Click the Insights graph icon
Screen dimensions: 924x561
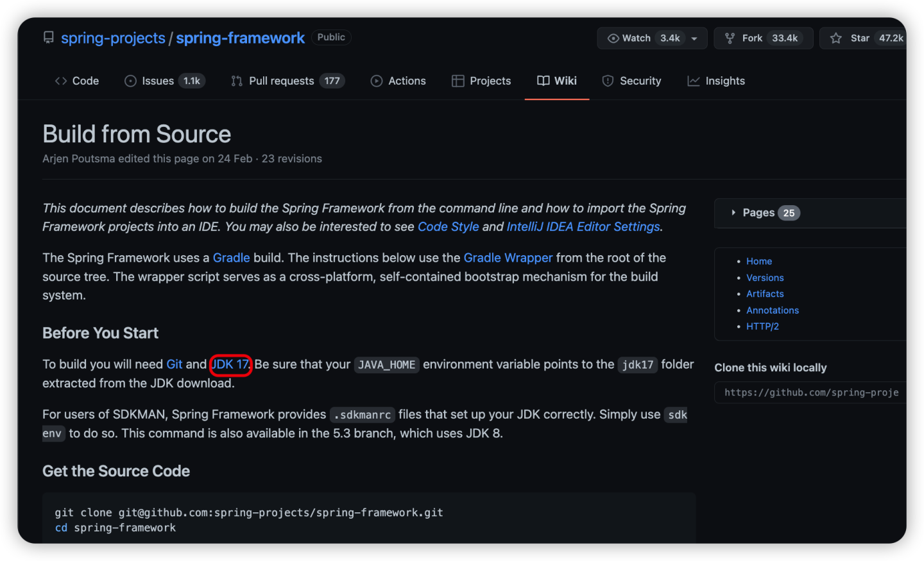click(x=694, y=81)
